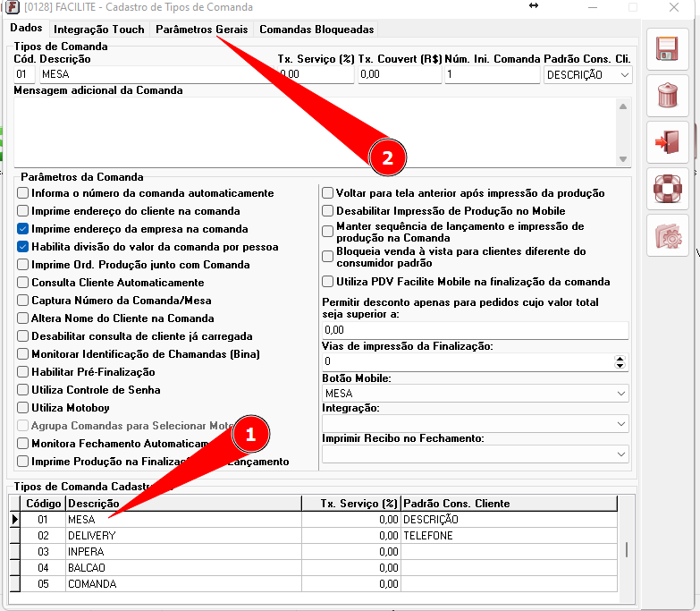
Task: Close the Cadastro de Tipos de Comanda window
Action: click(x=674, y=7)
